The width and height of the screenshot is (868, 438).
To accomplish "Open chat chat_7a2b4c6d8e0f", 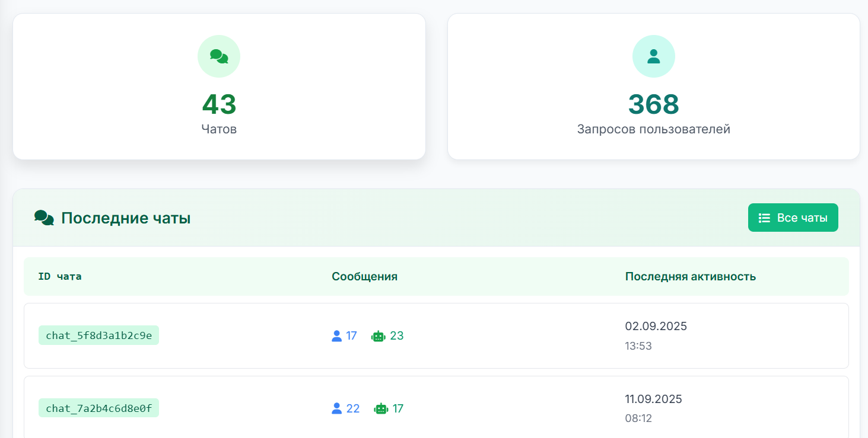I will pyautogui.click(x=98, y=408).
